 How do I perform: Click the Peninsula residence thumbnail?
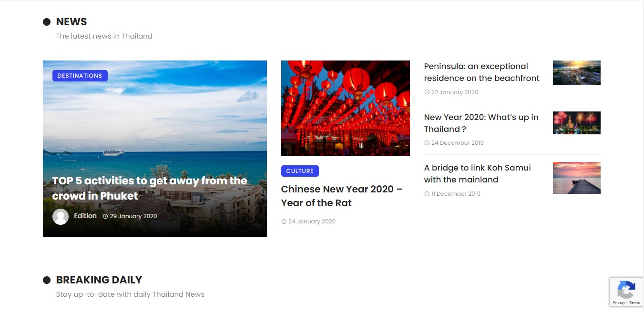point(576,73)
